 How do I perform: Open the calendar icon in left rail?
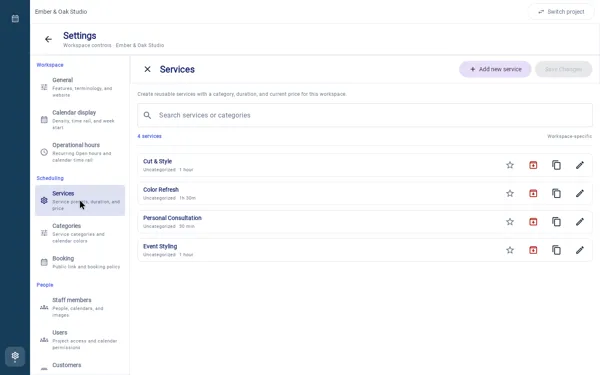(15, 18)
